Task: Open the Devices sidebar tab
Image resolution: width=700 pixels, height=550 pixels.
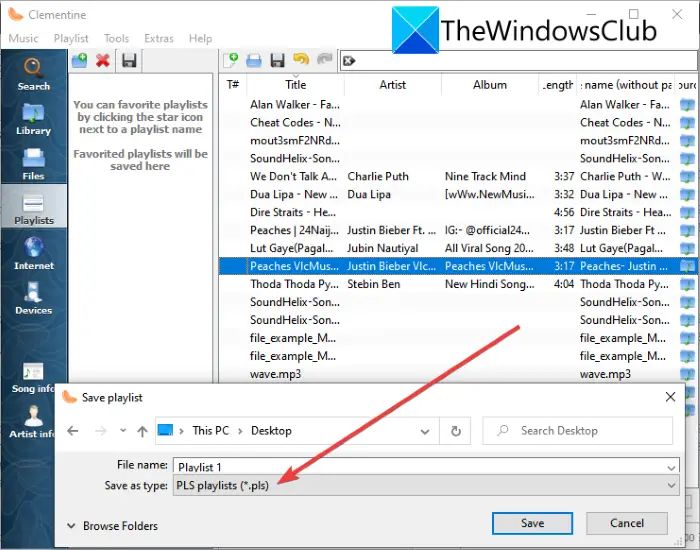Action: (x=33, y=297)
